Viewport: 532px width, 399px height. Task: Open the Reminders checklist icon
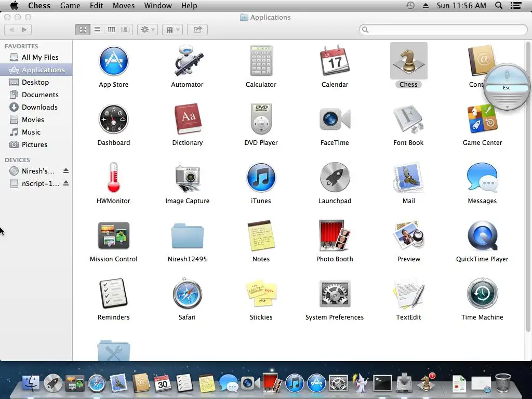click(x=113, y=294)
